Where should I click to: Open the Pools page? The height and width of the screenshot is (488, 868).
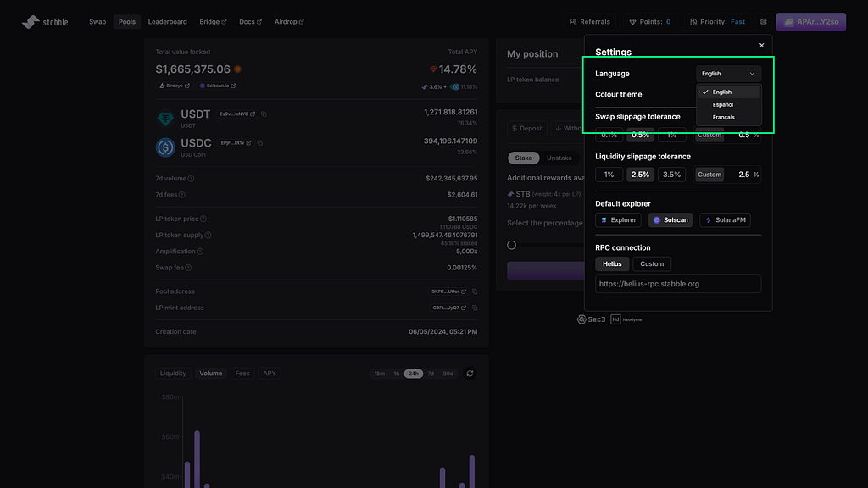[127, 21]
